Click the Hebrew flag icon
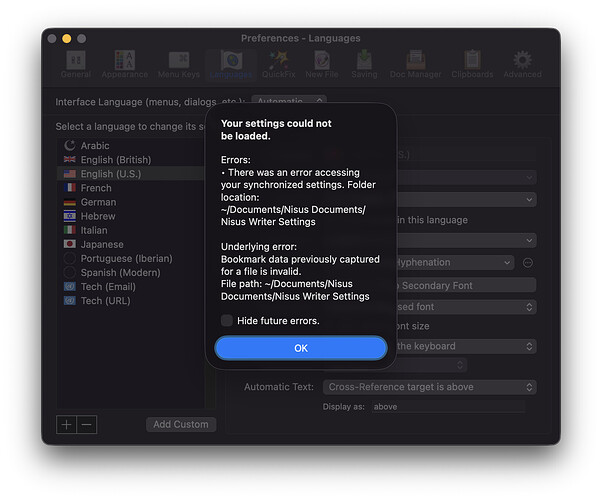 (x=69, y=216)
